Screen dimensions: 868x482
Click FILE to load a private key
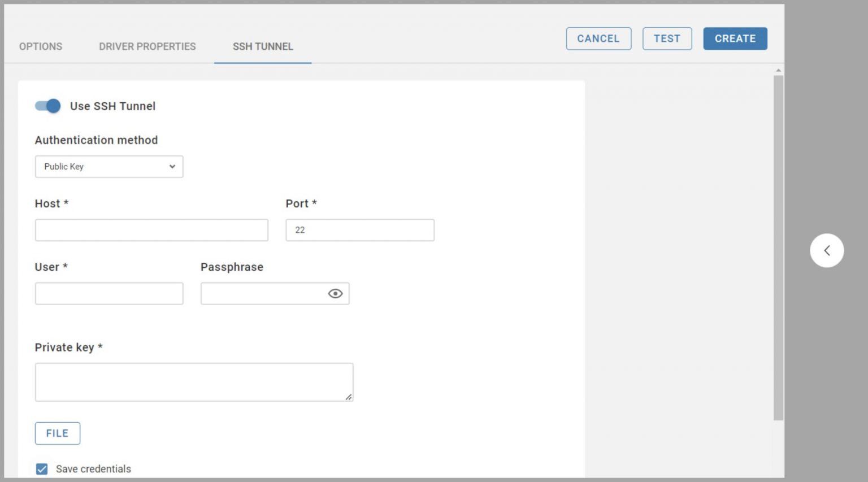57,433
